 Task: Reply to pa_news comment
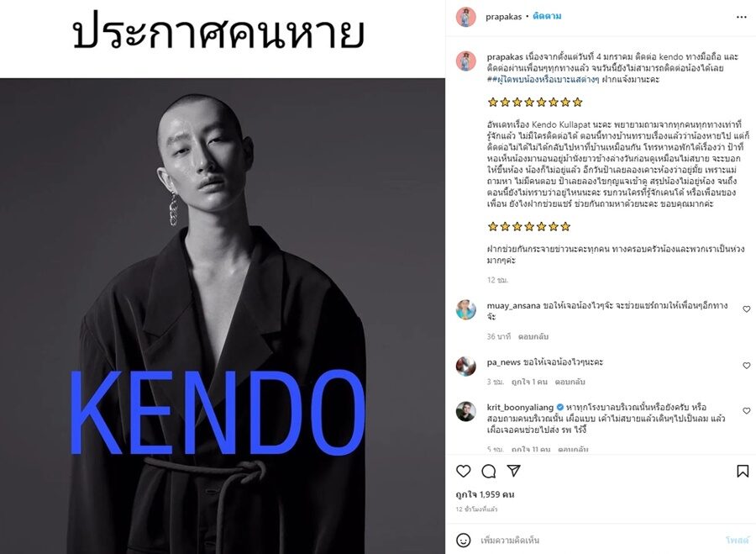(x=570, y=382)
